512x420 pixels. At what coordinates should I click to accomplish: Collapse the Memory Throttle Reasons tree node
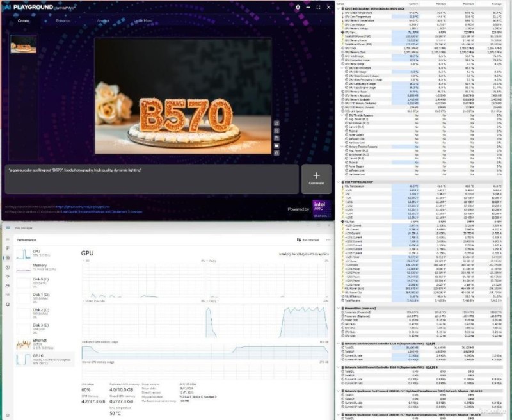(x=344, y=147)
